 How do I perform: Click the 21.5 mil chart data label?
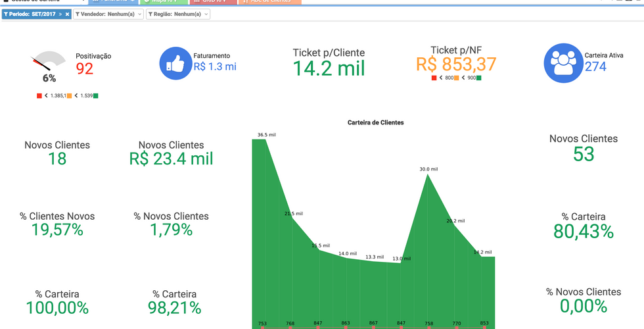pos(294,213)
